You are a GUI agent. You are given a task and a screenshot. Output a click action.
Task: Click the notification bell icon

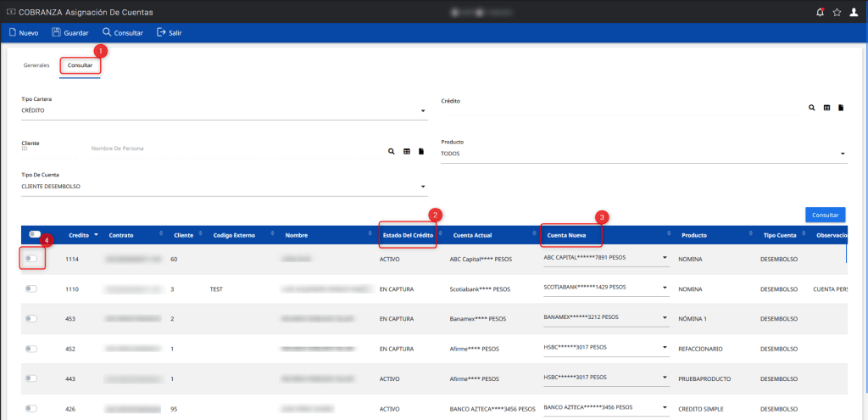click(820, 12)
